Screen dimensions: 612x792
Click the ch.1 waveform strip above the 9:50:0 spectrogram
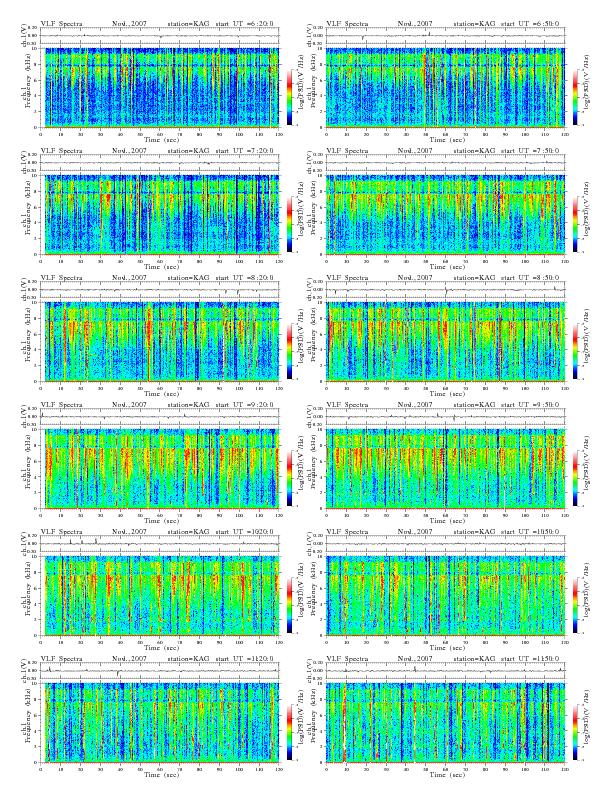pos(446,417)
